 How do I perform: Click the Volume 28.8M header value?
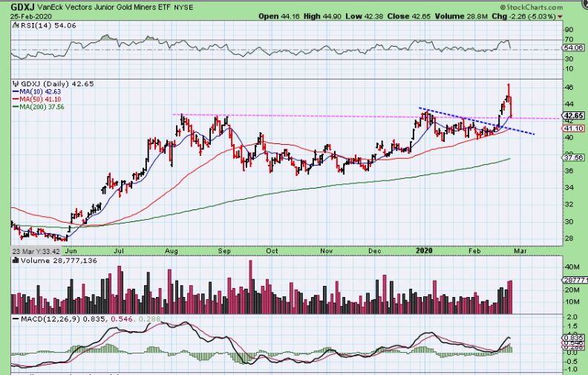click(x=461, y=16)
